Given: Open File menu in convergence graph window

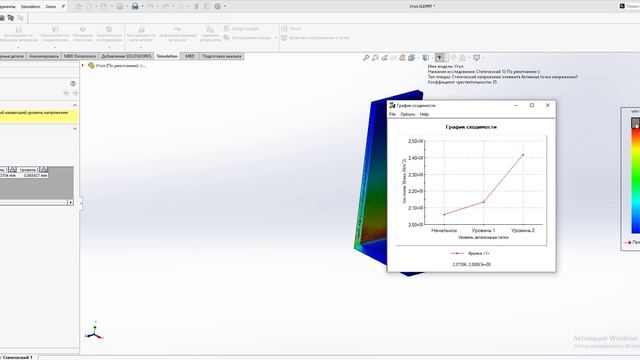Looking at the screenshot, I should pos(392,114).
